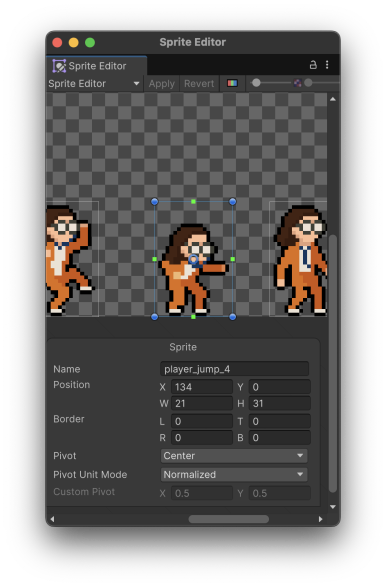
Task: Click the scroll up arrow
Action: pos(333,99)
